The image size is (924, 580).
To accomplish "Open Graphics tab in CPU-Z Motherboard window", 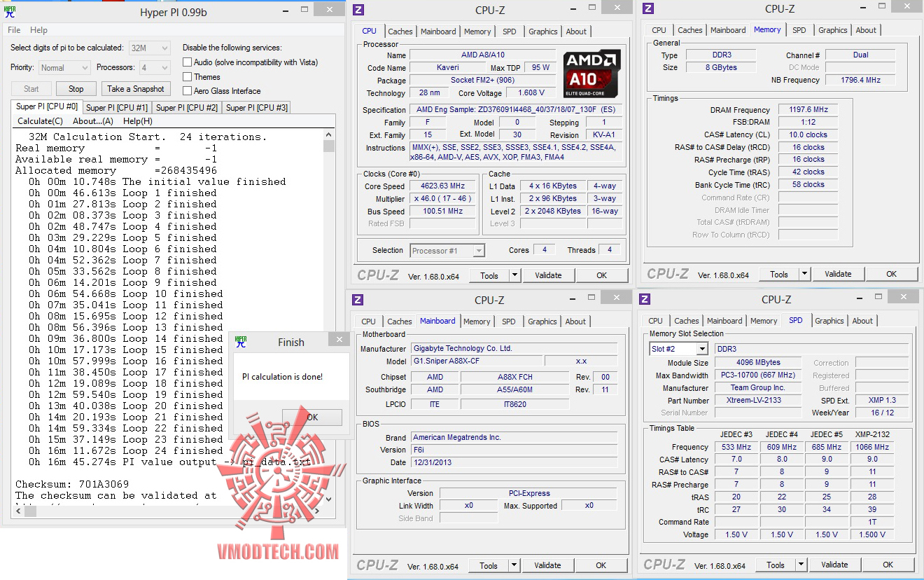I will (542, 322).
